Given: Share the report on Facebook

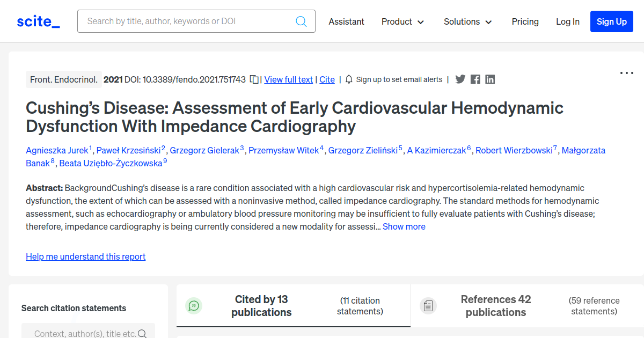Looking at the screenshot, I should [475, 79].
